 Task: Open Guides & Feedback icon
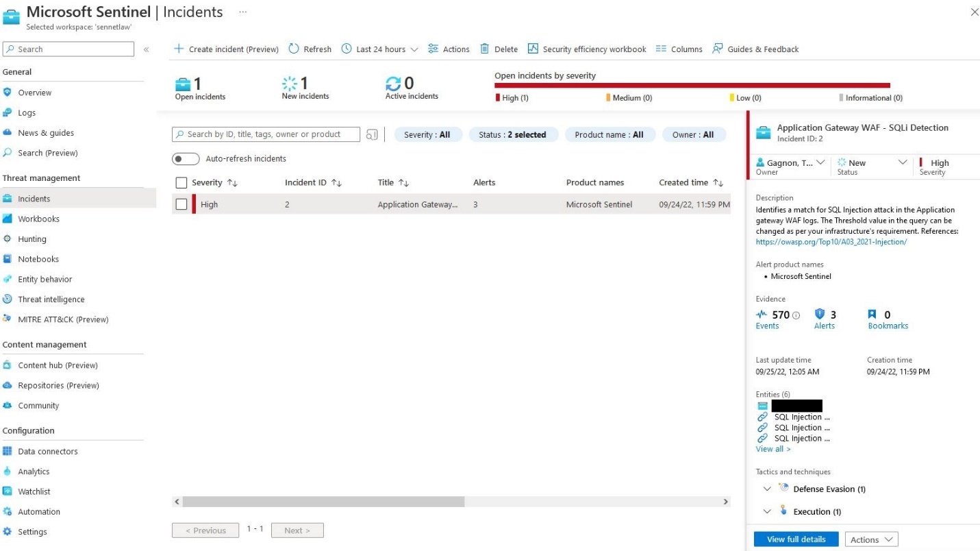(718, 49)
